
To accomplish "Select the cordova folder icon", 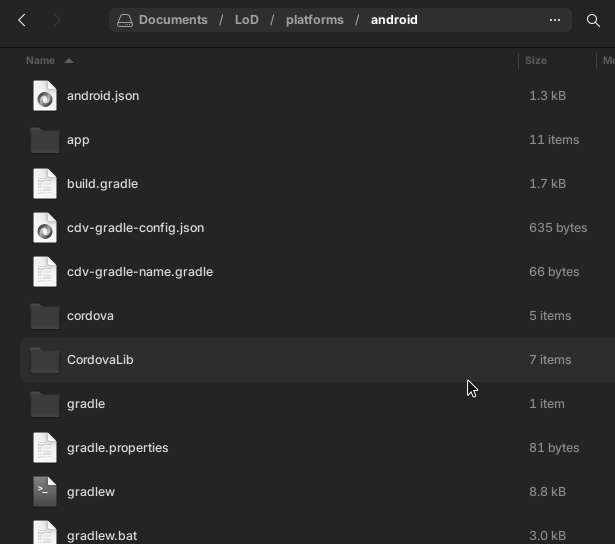I will click(x=45, y=316).
